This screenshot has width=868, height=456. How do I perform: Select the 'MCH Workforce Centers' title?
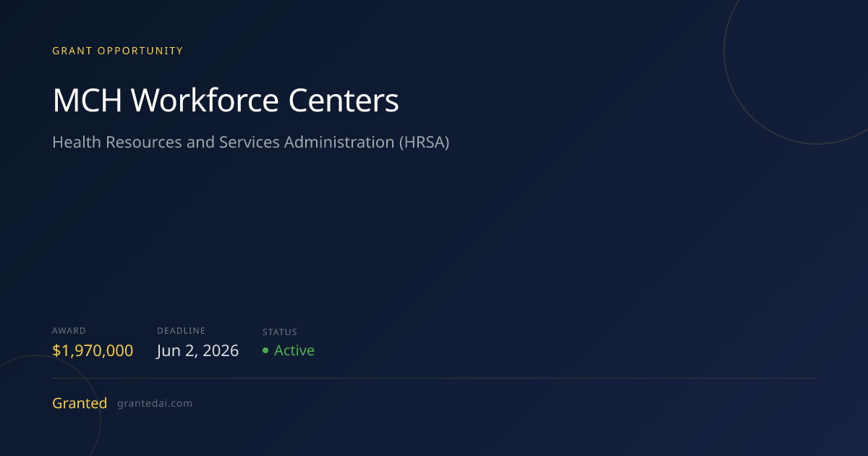point(226,101)
